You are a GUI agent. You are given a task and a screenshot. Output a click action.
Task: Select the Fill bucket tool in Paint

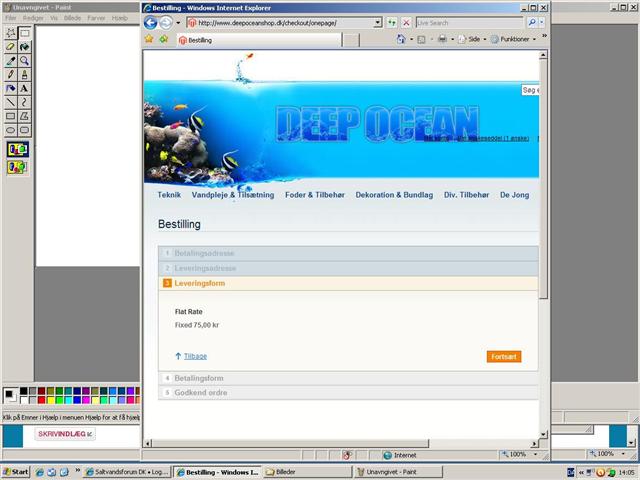[x=24, y=46]
